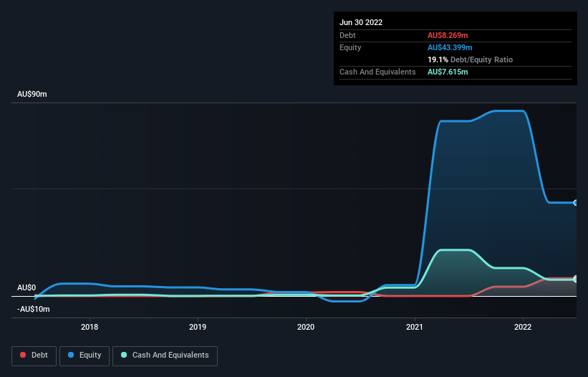Click the 2022 x-axis label
The width and height of the screenshot is (588, 377).
pyautogui.click(x=523, y=327)
